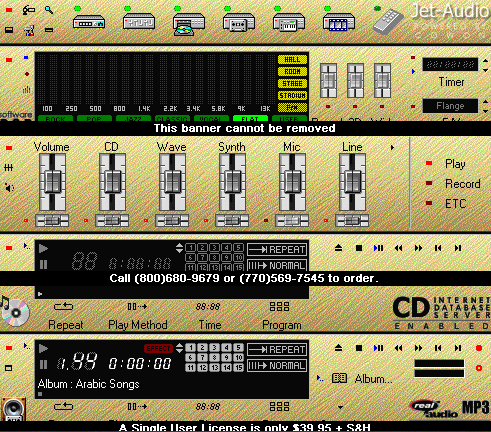
Task: Select the CLASSIC equalizer preset
Action: tap(172, 118)
